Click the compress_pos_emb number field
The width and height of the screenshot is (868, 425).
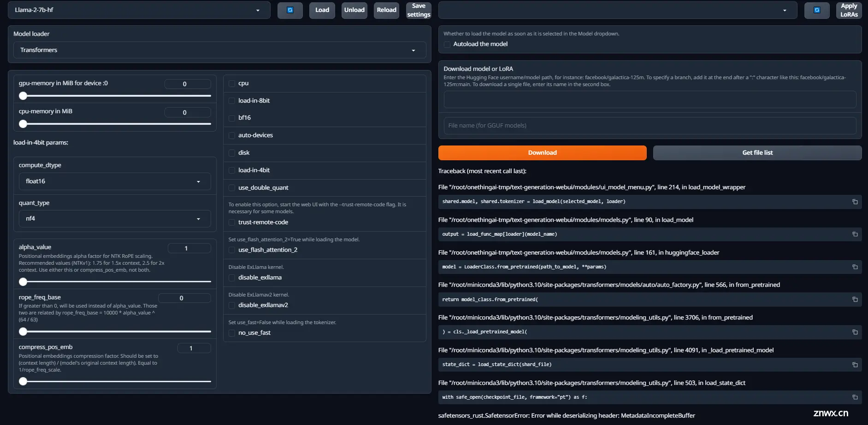click(x=194, y=348)
